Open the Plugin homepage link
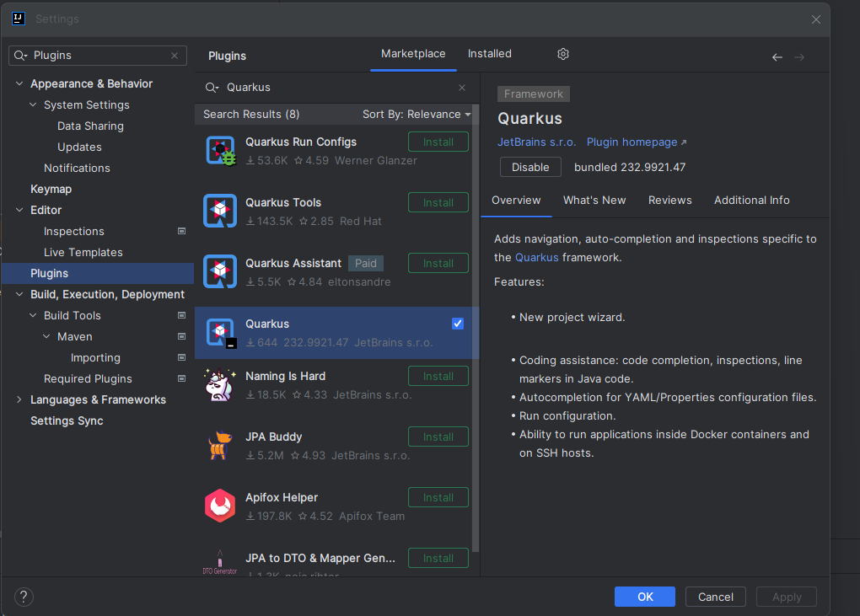The image size is (860, 616). tap(637, 142)
